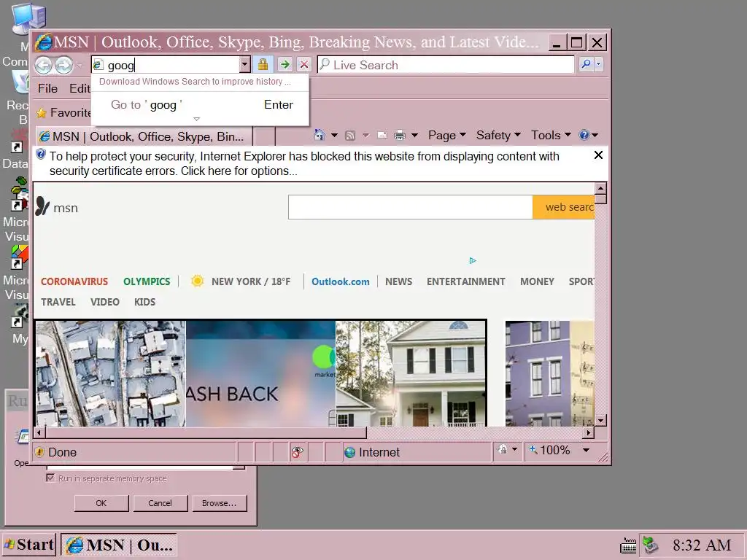
Task: Open a new blank tab
Action: 264,136
